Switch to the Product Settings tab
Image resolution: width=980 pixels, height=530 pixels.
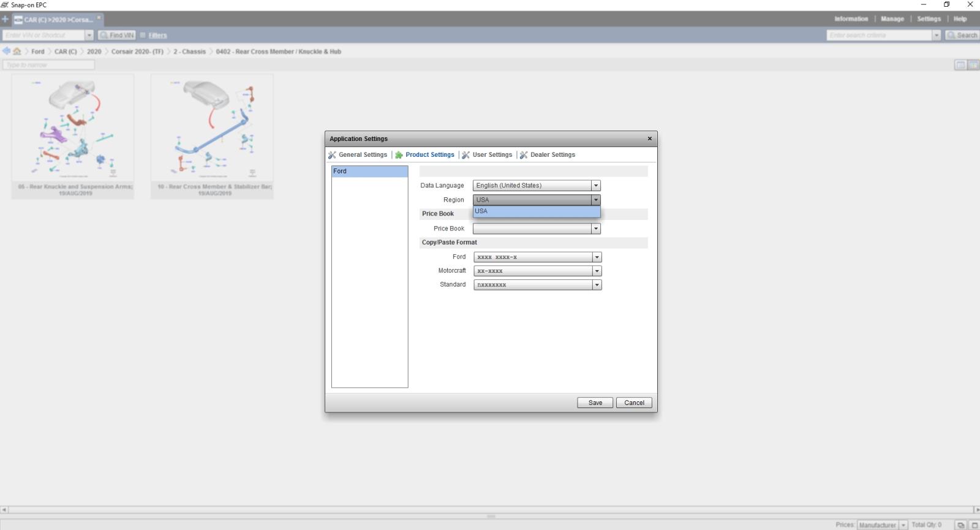pos(429,155)
